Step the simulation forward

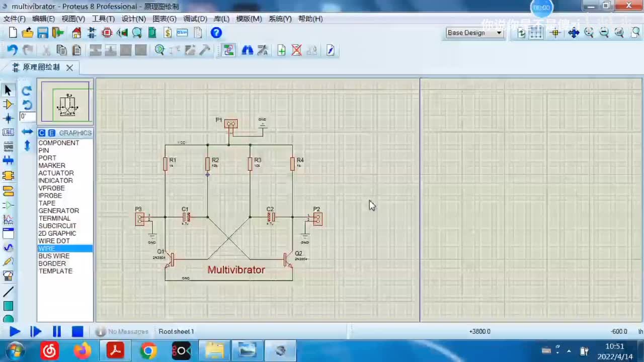tap(36, 332)
